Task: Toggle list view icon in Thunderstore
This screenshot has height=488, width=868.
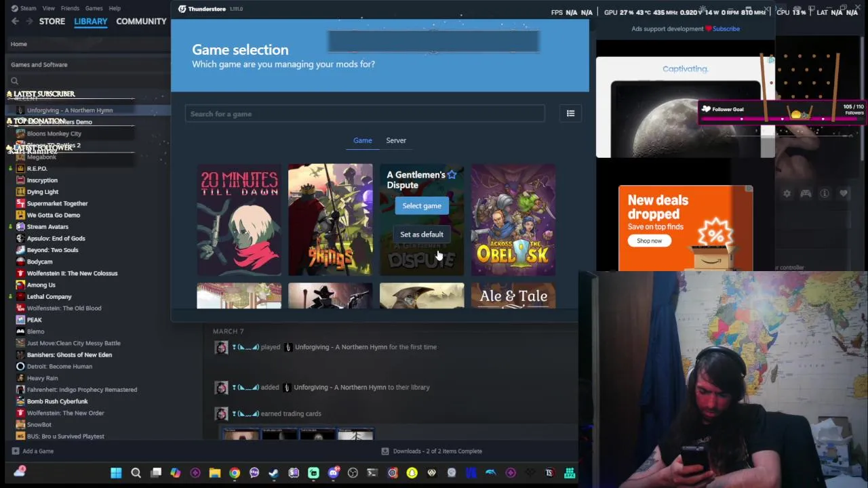Action: [x=570, y=113]
